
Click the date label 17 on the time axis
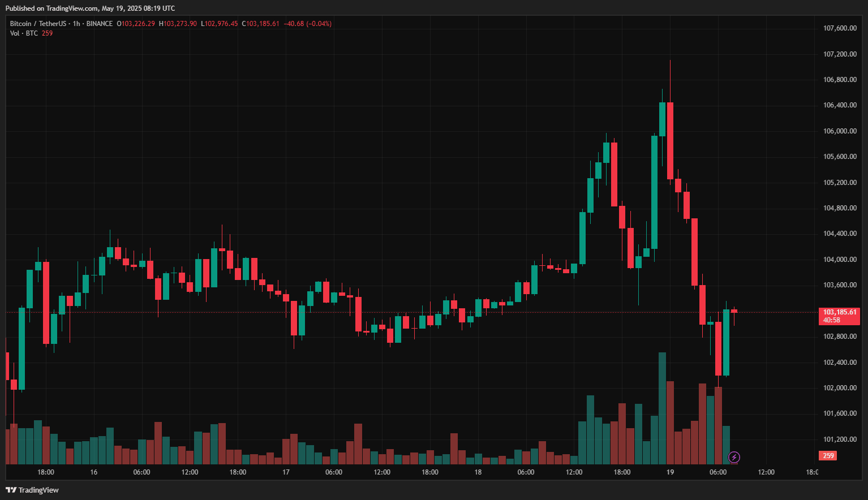coord(286,472)
